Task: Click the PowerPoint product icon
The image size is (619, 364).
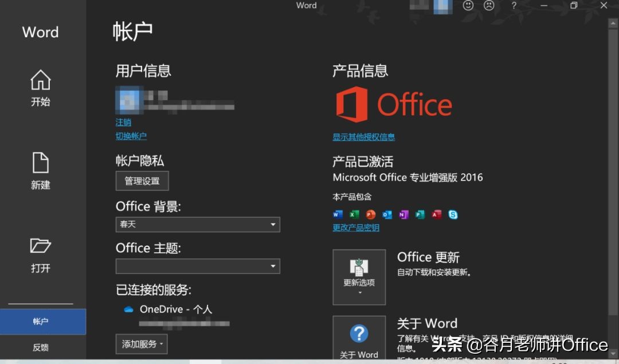Action: coord(370,214)
